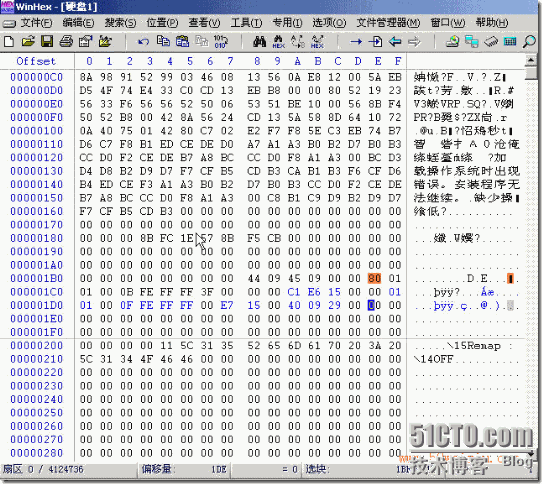Click the Open RAM icon

tap(491, 42)
